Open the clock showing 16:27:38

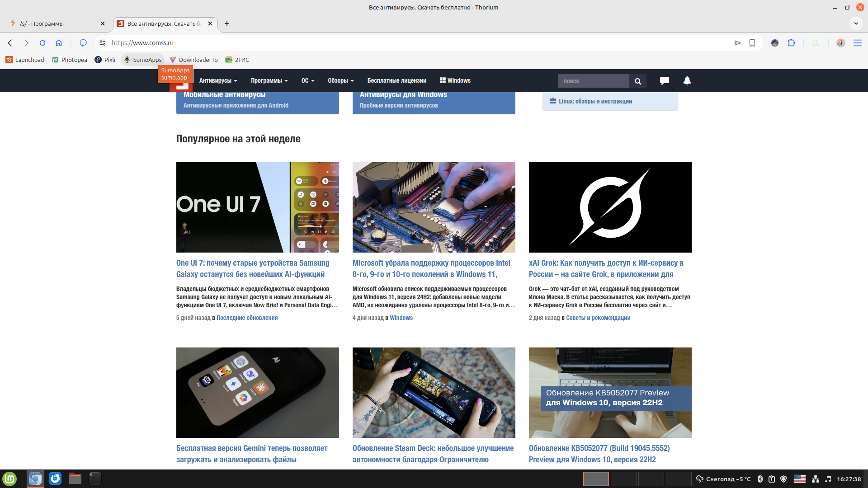[849, 479]
